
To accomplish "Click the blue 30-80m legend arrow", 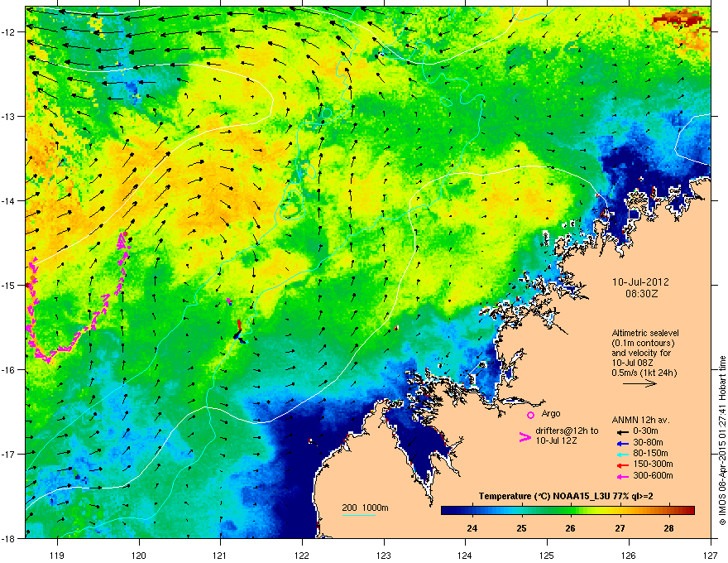I will pos(623,443).
